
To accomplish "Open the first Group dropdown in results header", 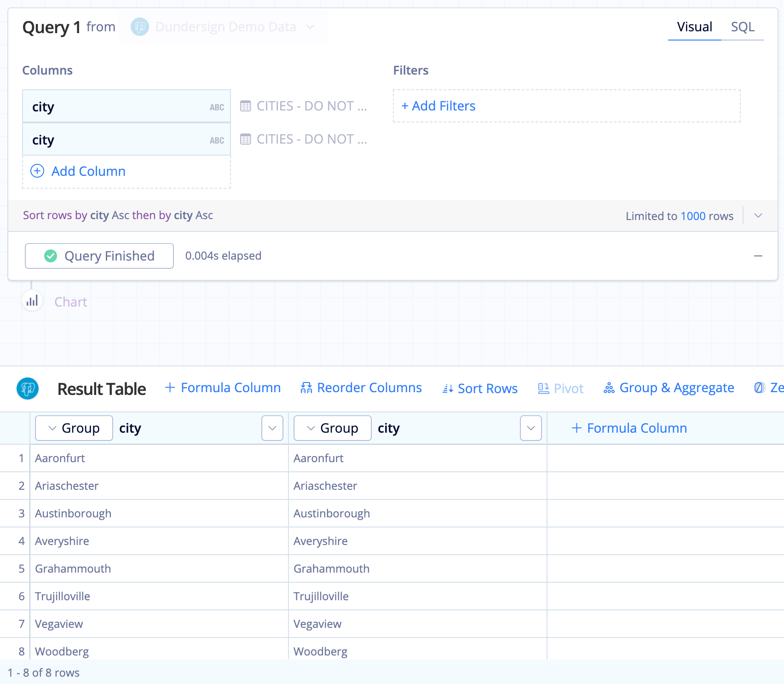I will tap(74, 428).
